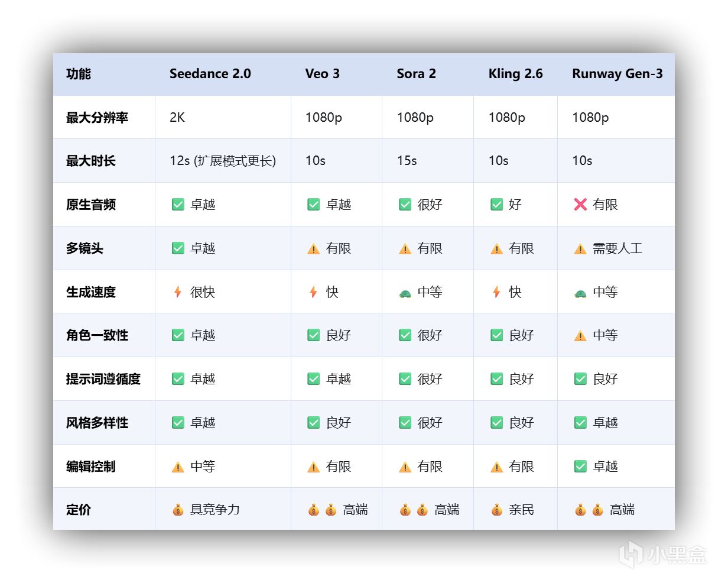This screenshot has width=728, height=583.
Task: Click the 15s duration cell under Sora 2
Action: (407, 161)
